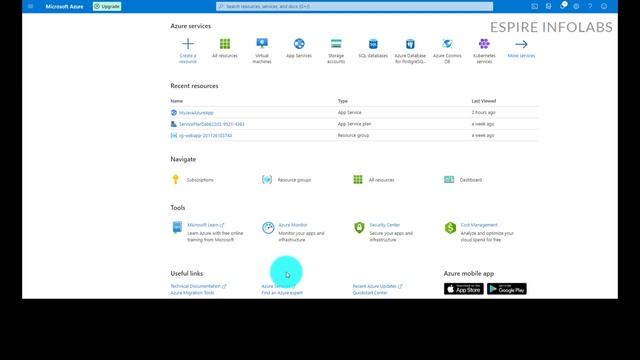640x360 pixels.
Task: Click the Cost Management dollar icon
Action: (450, 228)
